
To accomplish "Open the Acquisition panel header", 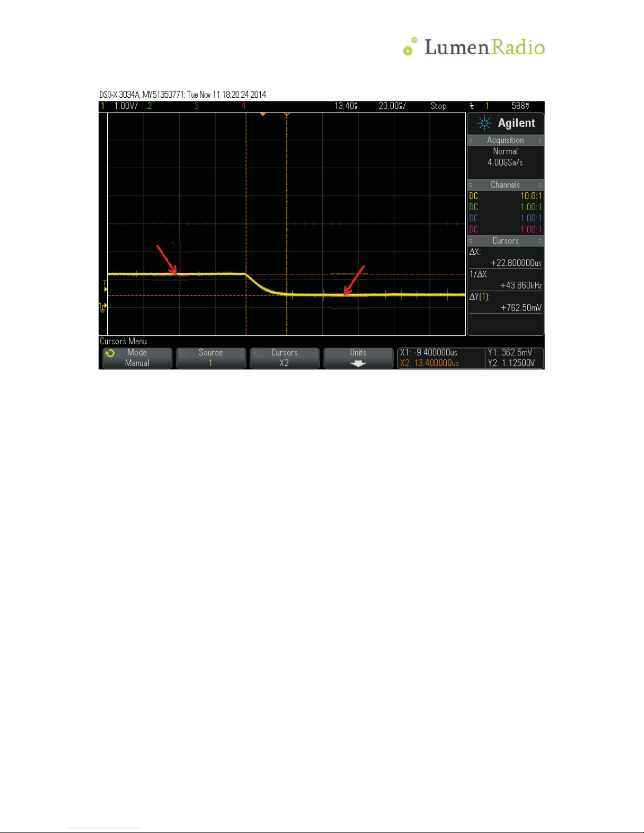I will tap(505, 140).
